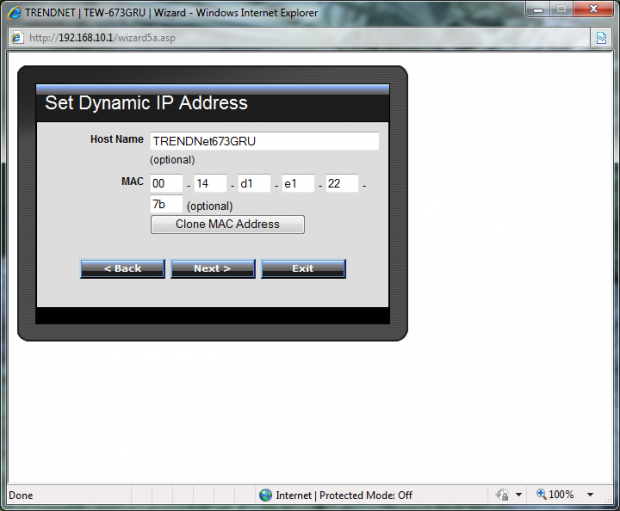The image size is (620, 511).
Task: Proceed with the Next > button
Action: 213,269
